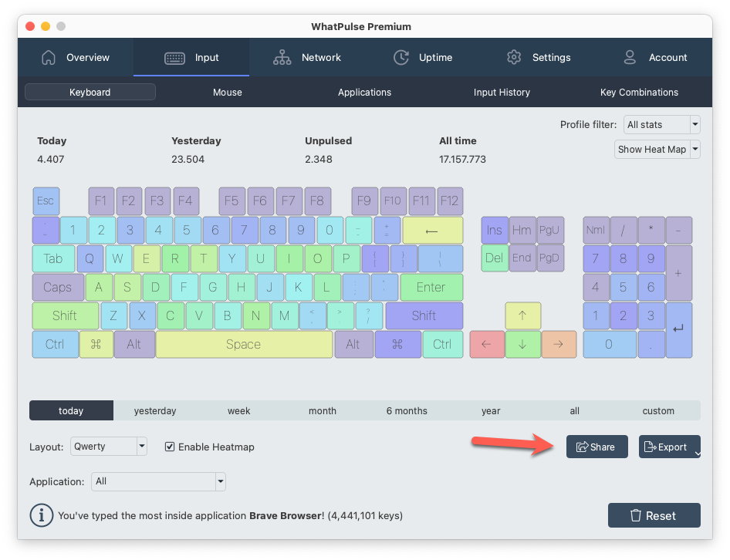Open the Layout Qwerty dropdown
The image size is (730, 560).
point(108,447)
